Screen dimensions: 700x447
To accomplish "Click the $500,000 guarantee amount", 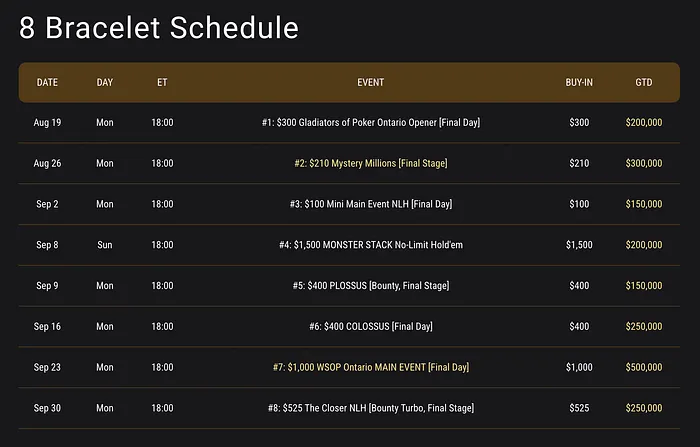I will [x=644, y=367].
